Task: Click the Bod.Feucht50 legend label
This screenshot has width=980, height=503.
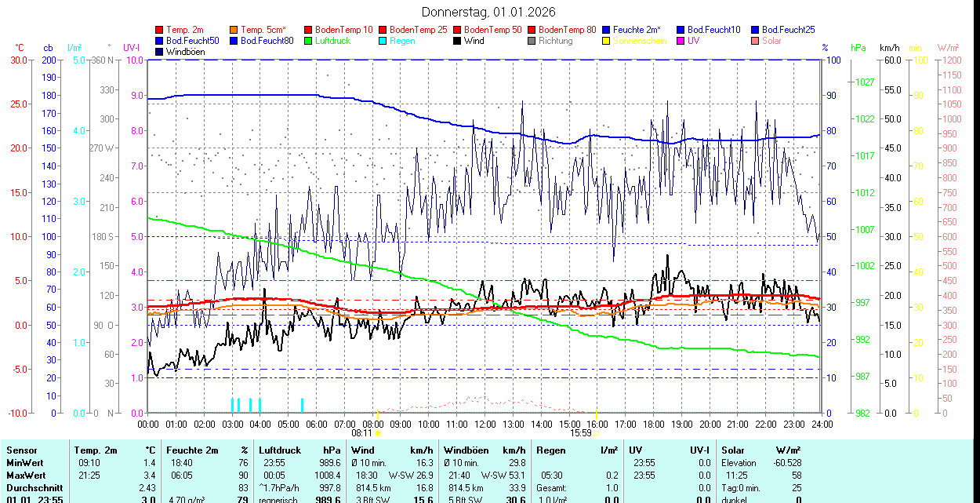Action: point(192,41)
